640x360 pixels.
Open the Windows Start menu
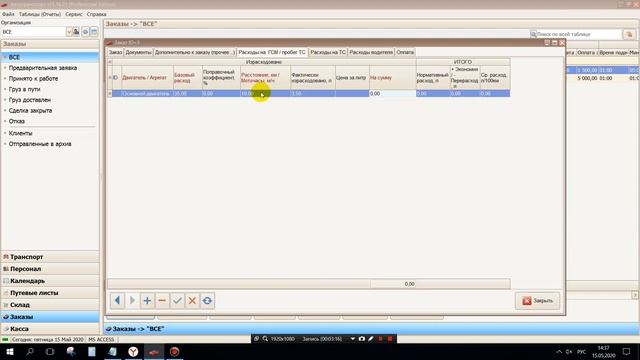[x=9, y=351]
